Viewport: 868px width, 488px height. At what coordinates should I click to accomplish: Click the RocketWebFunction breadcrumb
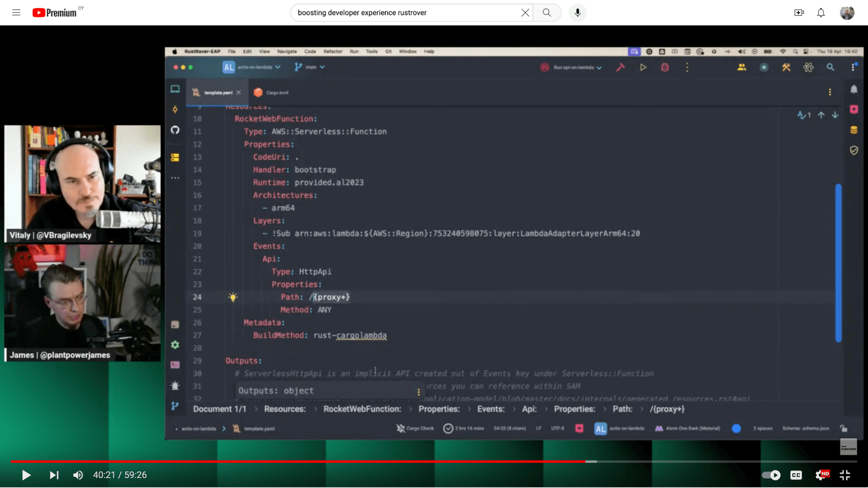362,409
